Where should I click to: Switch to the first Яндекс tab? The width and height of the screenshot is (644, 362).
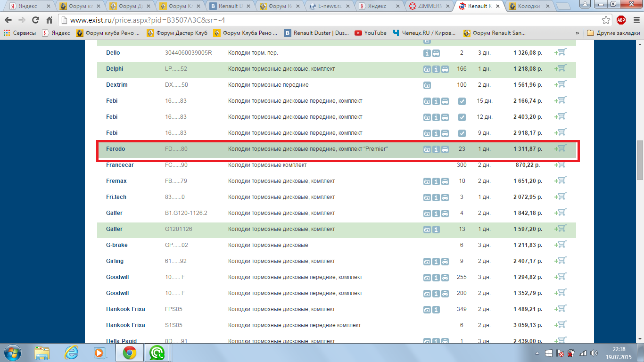pos(29,6)
